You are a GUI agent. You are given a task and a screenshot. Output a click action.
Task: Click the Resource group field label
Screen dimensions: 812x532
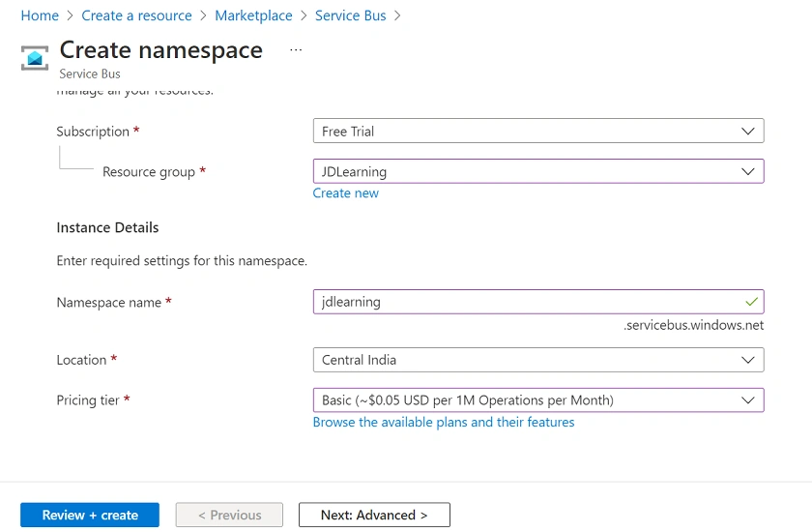coord(149,172)
